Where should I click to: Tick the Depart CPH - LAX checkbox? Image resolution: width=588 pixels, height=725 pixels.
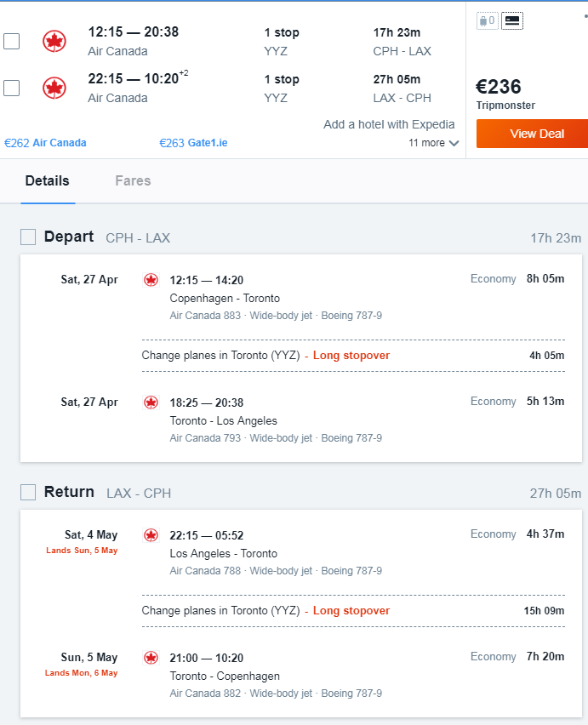click(28, 237)
